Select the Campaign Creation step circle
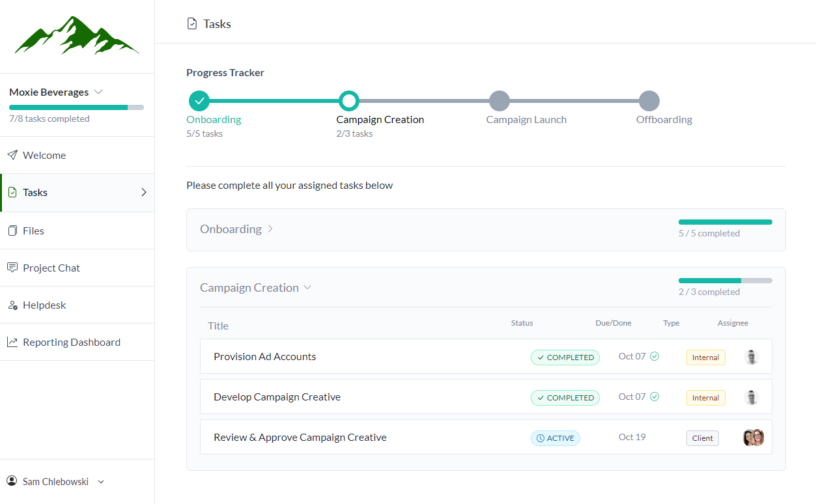Image resolution: width=816 pixels, height=504 pixels. pyautogui.click(x=349, y=101)
